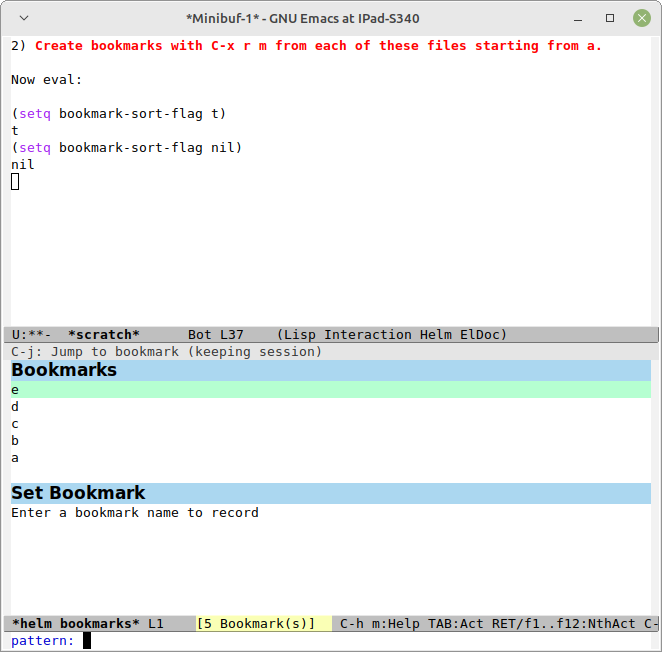Minimize the Emacs window
This screenshot has width=662, height=652.
tap(578, 19)
